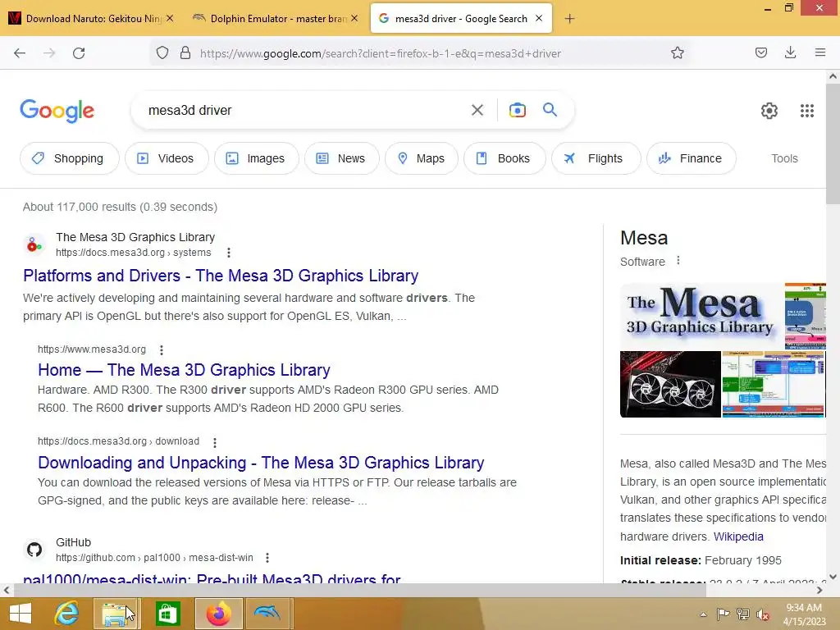Open Platforms and Drivers result link

(221, 276)
